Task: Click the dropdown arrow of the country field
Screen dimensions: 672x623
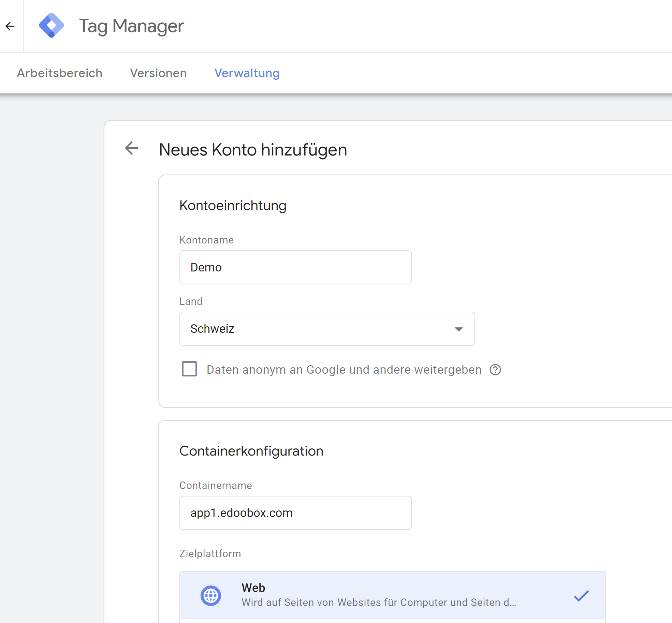Action: [x=459, y=328]
